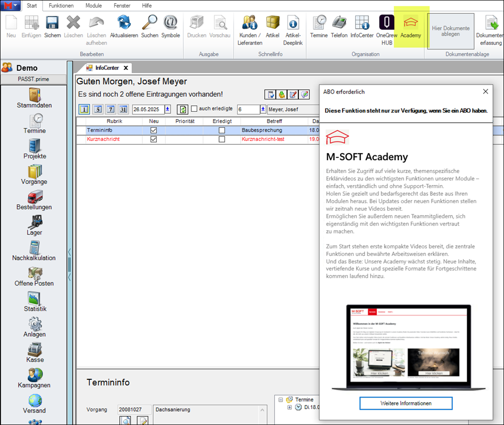The width and height of the screenshot is (504, 425).
Task: Open Kampagnen module in sidebar
Action: coord(34,378)
